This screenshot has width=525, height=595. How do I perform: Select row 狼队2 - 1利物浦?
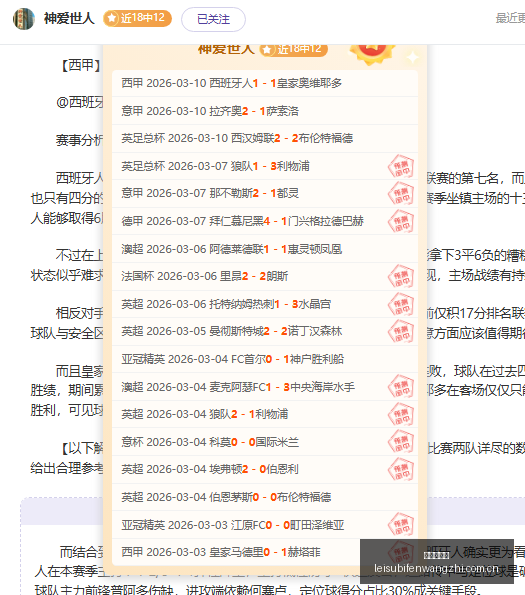[265, 414]
